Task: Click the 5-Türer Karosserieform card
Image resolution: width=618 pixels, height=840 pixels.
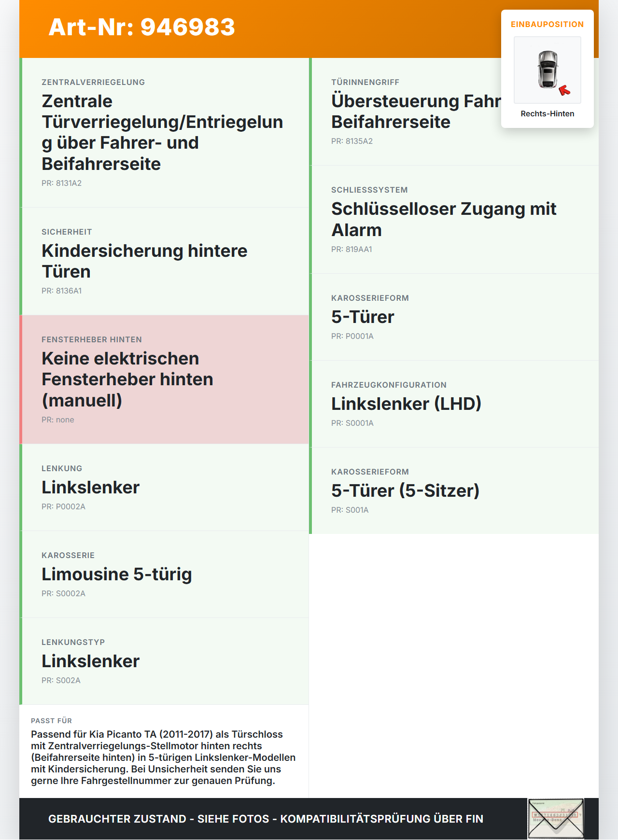Action: 454,317
